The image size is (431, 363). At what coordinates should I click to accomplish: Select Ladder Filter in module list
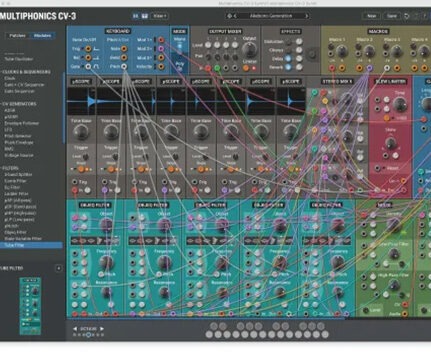tap(16, 194)
